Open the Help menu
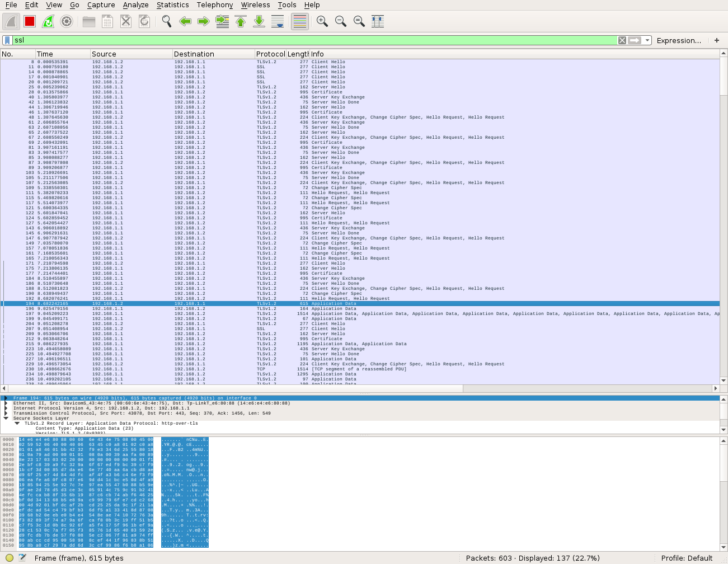This screenshot has height=564, width=728. [x=312, y=4]
